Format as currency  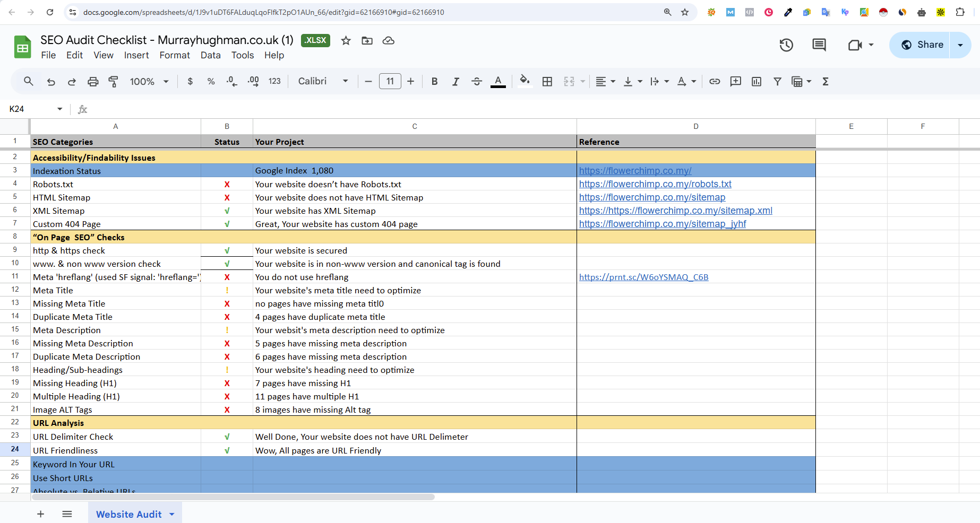tap(190, 81)
